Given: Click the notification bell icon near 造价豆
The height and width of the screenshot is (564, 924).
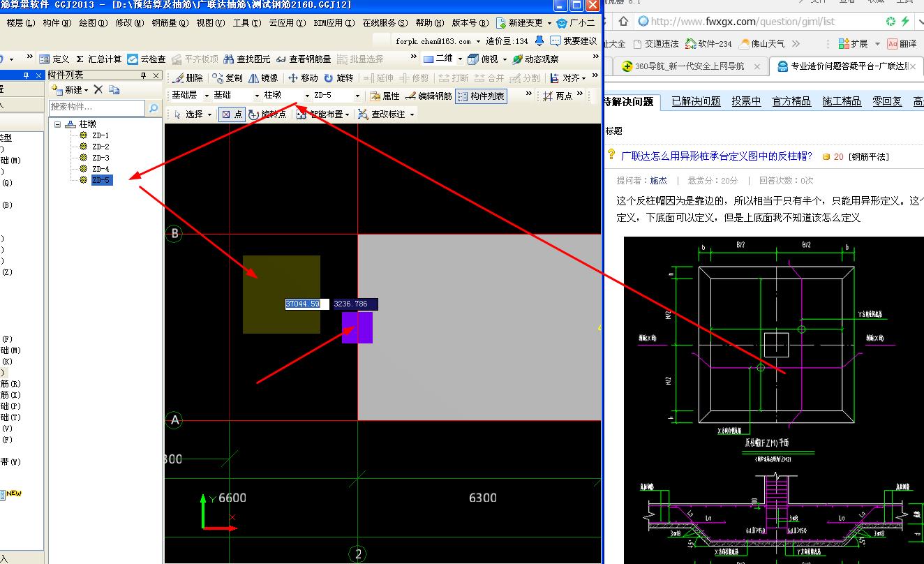Looking at the screenshot, I should coord(539,41).
